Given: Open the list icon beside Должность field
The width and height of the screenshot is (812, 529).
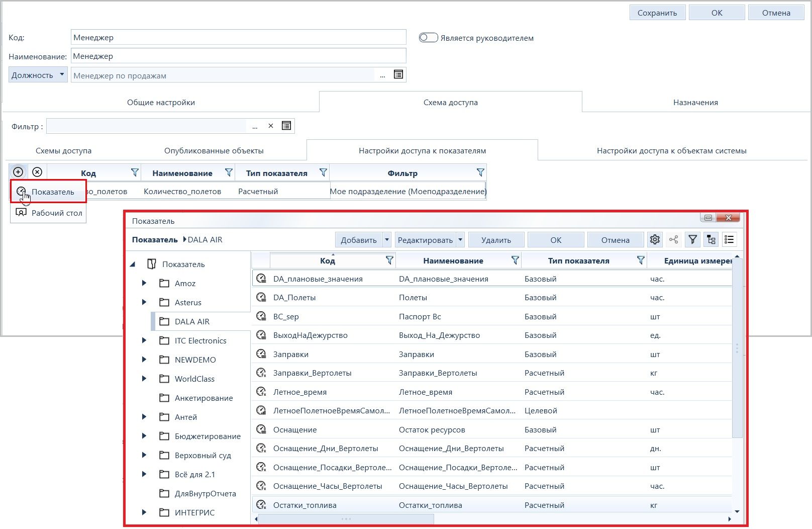Looking at the screenshot, I should 398,74.
